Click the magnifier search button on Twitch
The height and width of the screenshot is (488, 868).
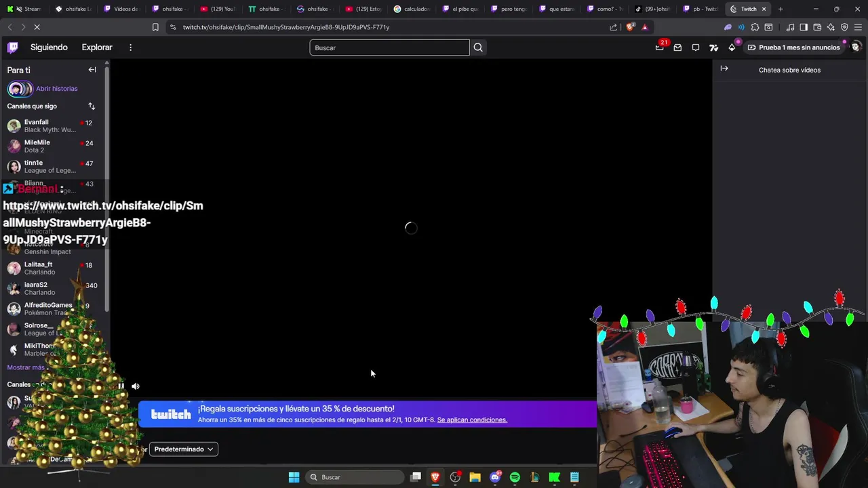click(478, 47)
